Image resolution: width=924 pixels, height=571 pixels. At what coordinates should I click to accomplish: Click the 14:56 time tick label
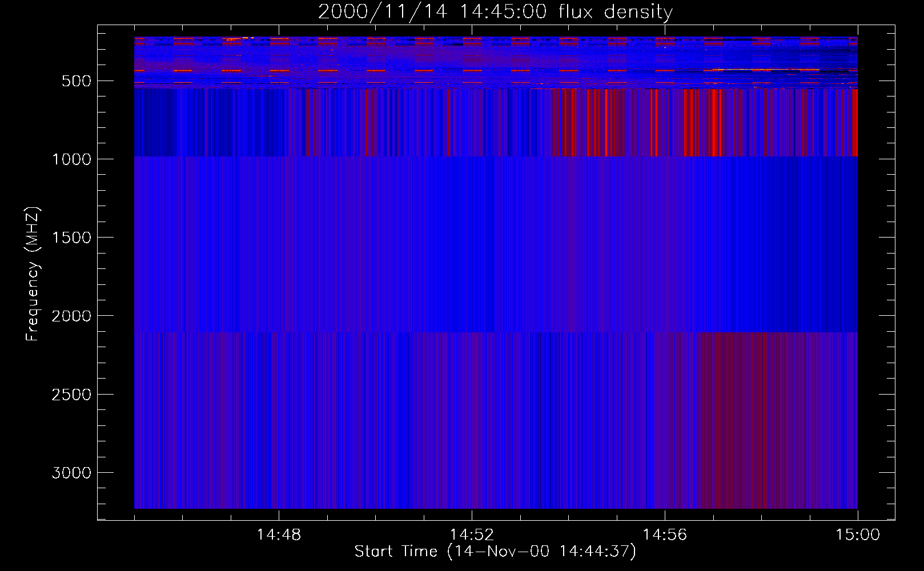pyautogui.click(x=665, y=535)
